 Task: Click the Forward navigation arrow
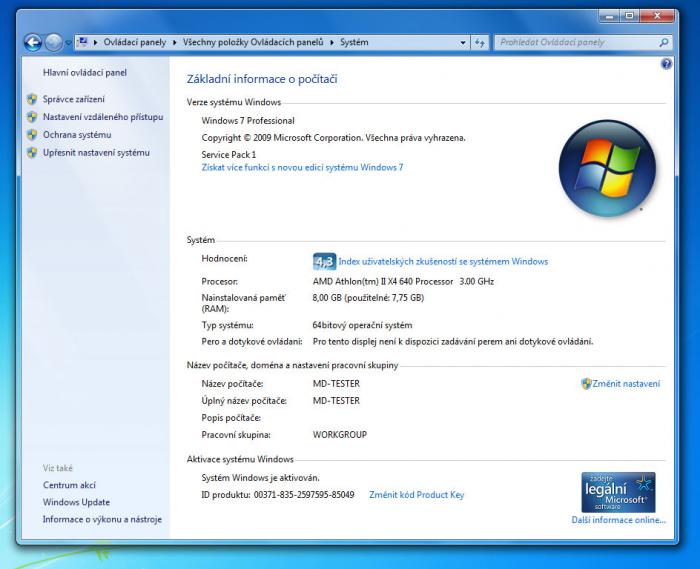[x=54, y=43]
